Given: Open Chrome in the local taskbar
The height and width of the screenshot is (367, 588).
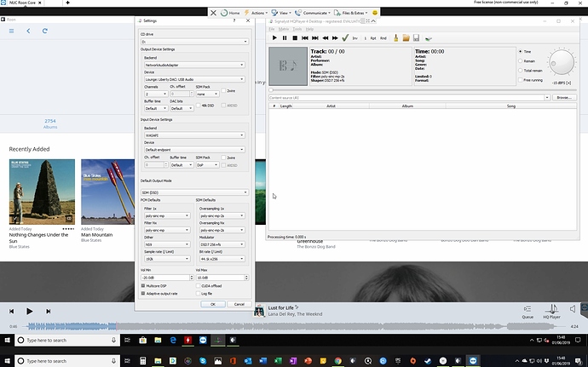Looking at the screenshot, I should click(x=337, y=361).
